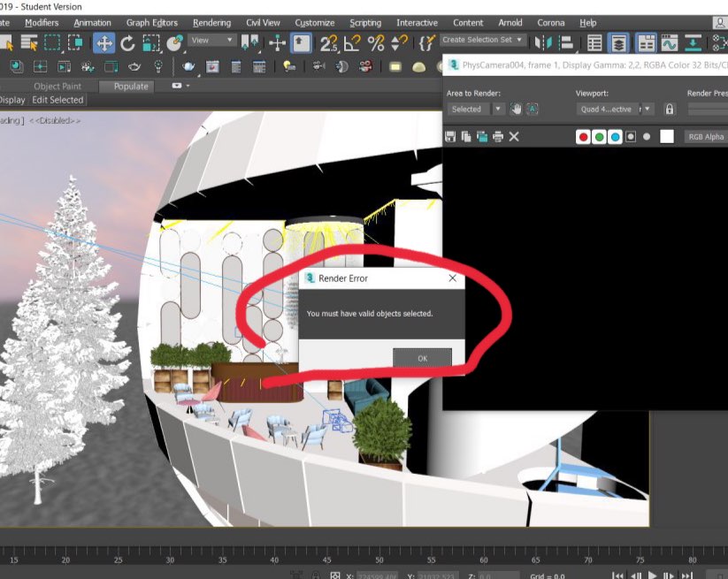Clear the rendered frame with X icon
728x579 pixels.
click(514, 137)
